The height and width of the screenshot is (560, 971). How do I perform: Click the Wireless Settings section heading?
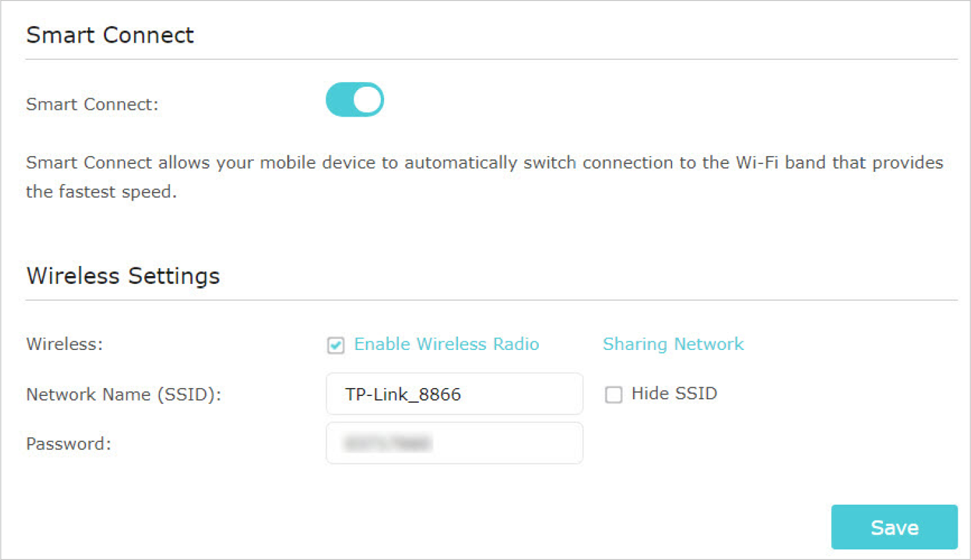tap(123, 275)
